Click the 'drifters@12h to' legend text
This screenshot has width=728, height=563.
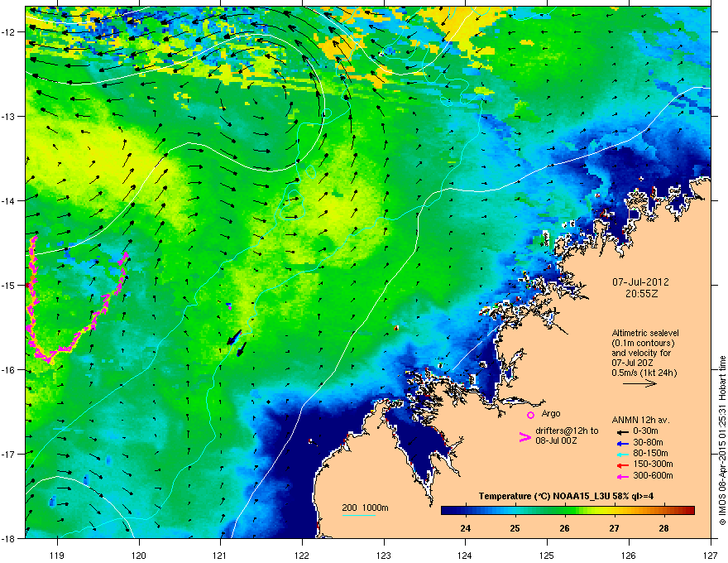coord(567,431)
